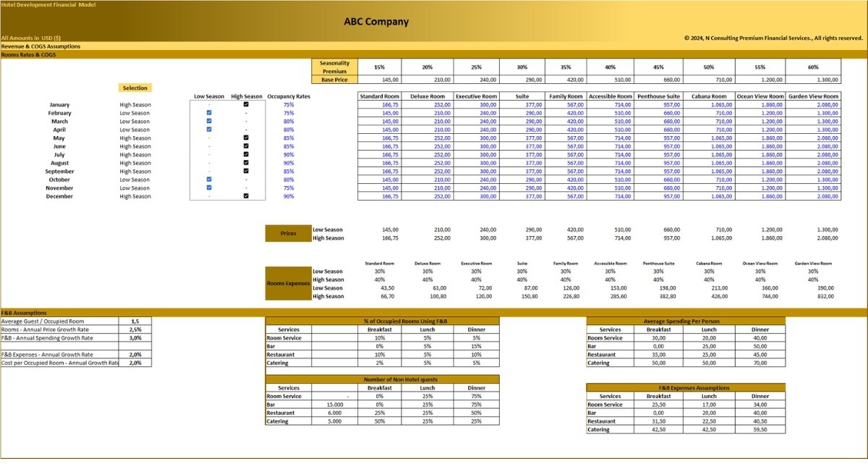Click the N Consulting copyright notice
The height and width of the screenshot is (464, 868).
[773, 38]
